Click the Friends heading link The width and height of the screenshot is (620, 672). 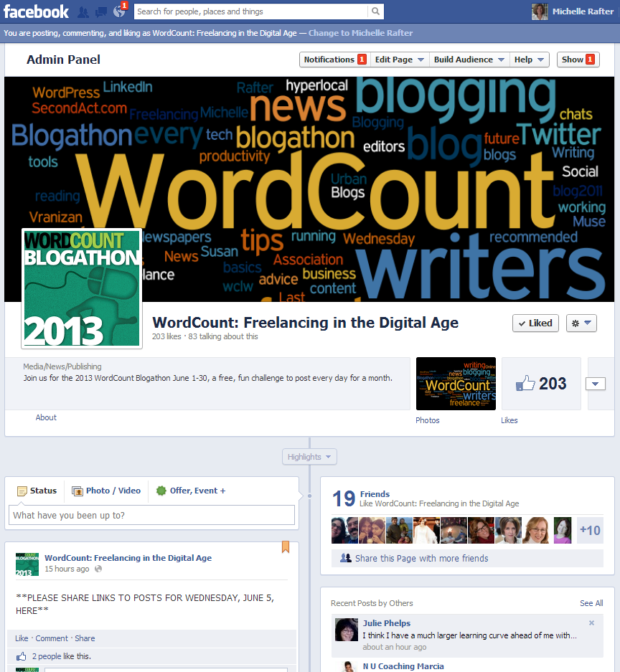[375, 494]
